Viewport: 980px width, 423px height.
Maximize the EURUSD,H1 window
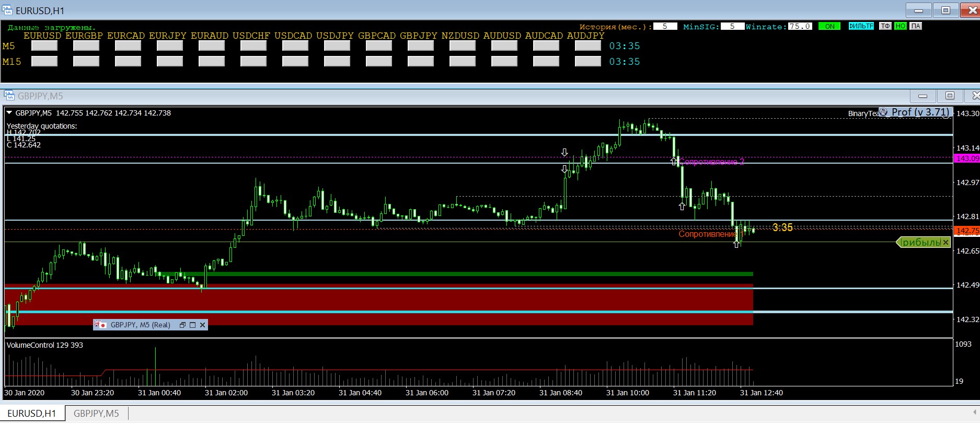pyautogui.click(x=946, y=10)
